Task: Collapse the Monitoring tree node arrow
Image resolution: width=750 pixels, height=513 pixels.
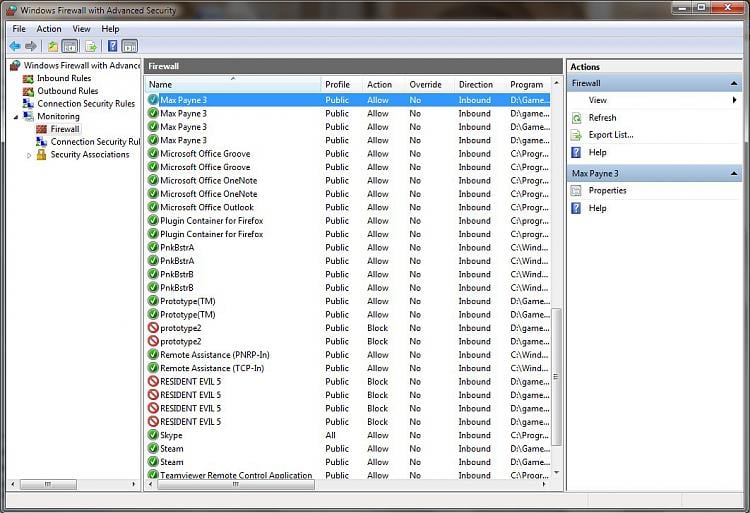Action: (16, 117)
